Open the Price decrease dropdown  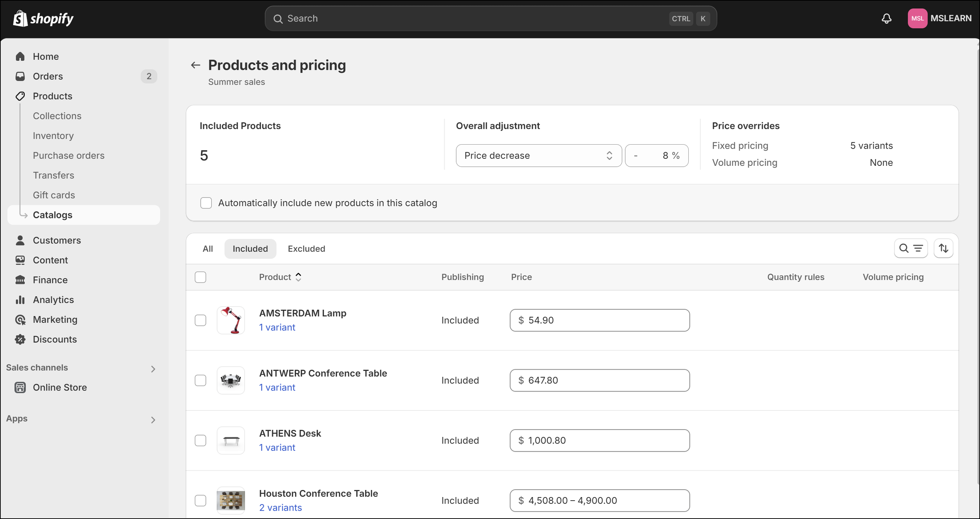(x=538, y=156)
